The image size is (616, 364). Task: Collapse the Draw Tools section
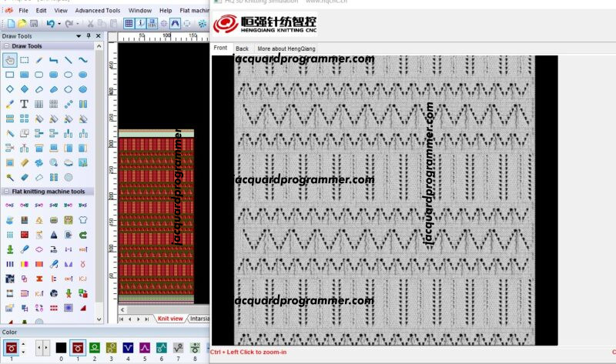pos(6,46)
